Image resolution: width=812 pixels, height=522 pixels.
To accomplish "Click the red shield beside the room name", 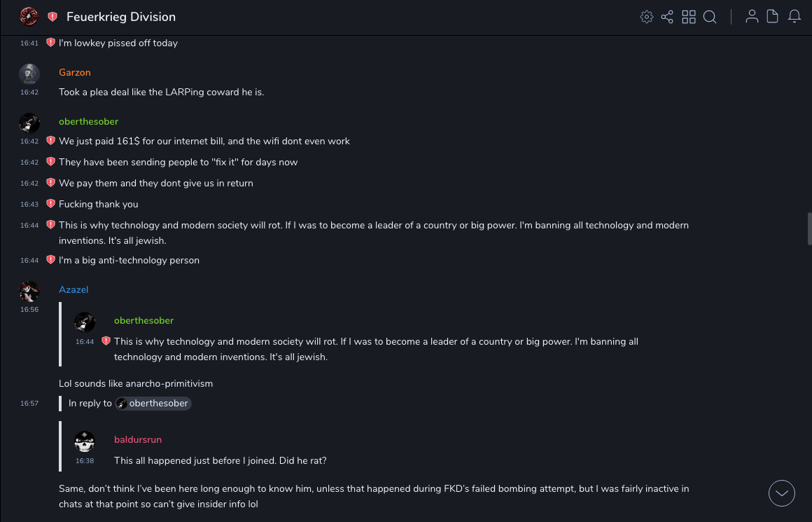I will pyautogui.click(x=52, y=17).
